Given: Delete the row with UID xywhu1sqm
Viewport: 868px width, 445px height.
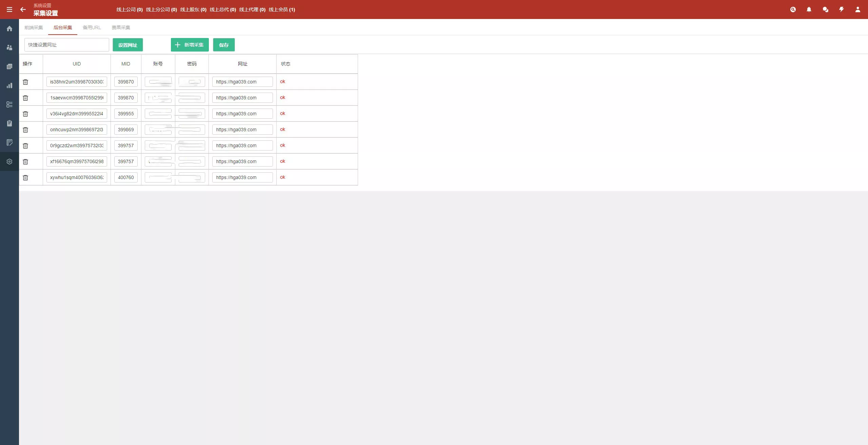Looking at the screenshot, I should coord(25,177).
